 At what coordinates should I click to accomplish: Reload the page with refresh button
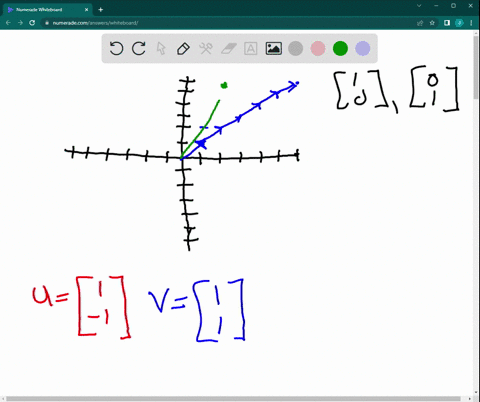pyautogui.click(x=32, y=23)
